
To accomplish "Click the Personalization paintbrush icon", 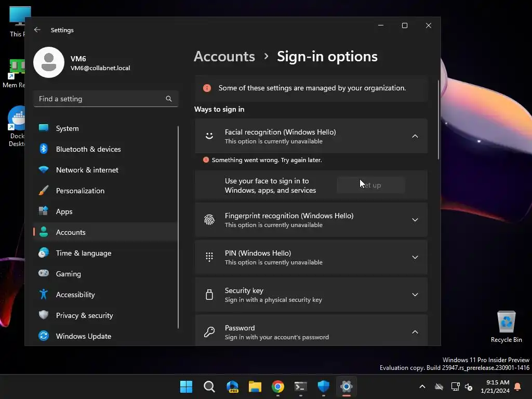I will click(x=44, y=190).
